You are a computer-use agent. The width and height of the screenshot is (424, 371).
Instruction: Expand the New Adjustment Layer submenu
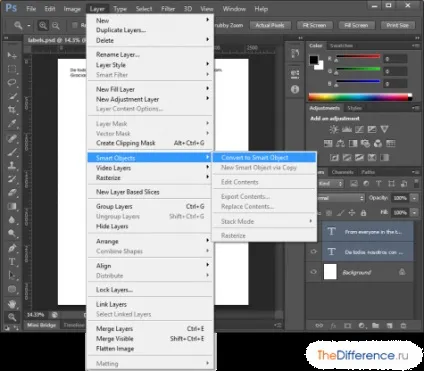(150, 99)
